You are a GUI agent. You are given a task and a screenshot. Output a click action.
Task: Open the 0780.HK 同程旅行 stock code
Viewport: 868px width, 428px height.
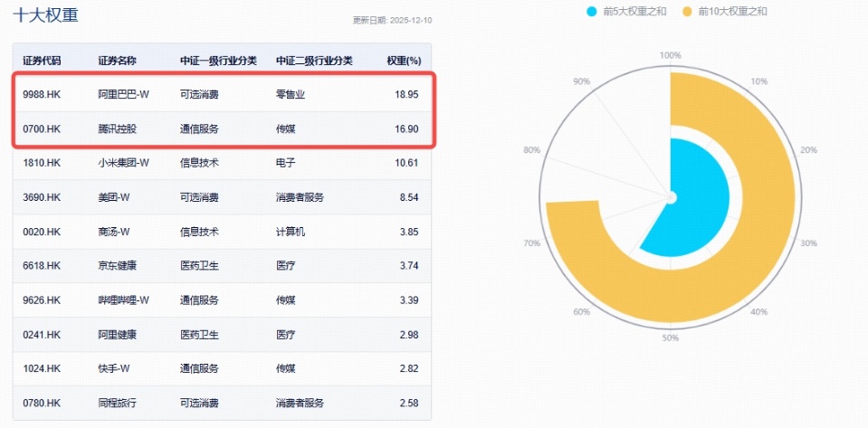coord(42,403)
